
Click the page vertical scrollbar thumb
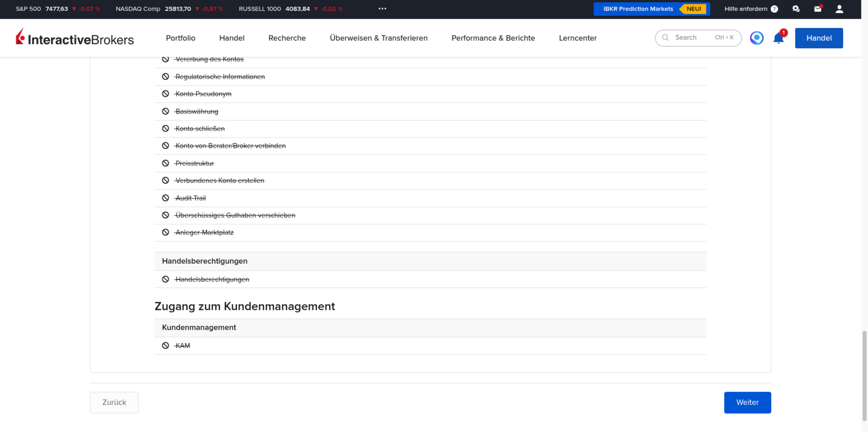[864, 376]
